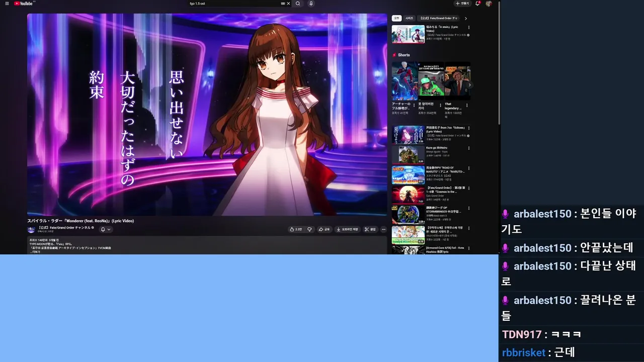Open options for the green hat Short
Screen dimensions: 644x362
[440, 106]
